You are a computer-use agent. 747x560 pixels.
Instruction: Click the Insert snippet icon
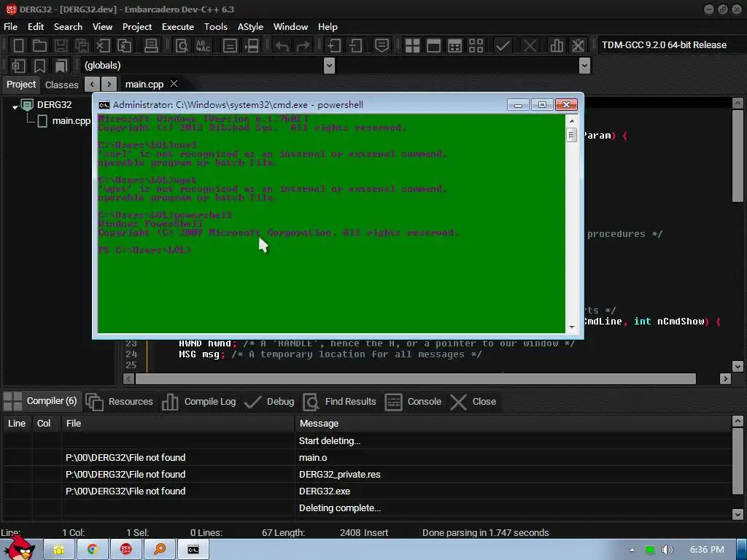click(x=18, y=66)
